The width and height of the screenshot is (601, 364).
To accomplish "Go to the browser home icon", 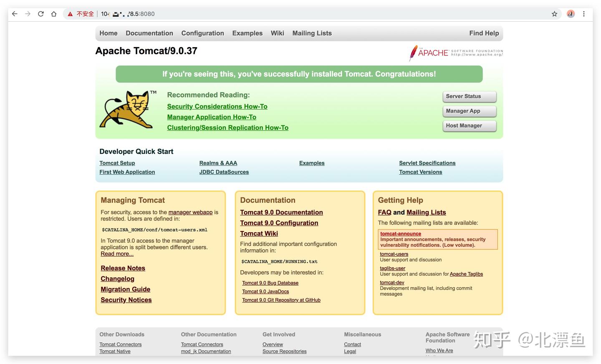I will pos(54,14).
